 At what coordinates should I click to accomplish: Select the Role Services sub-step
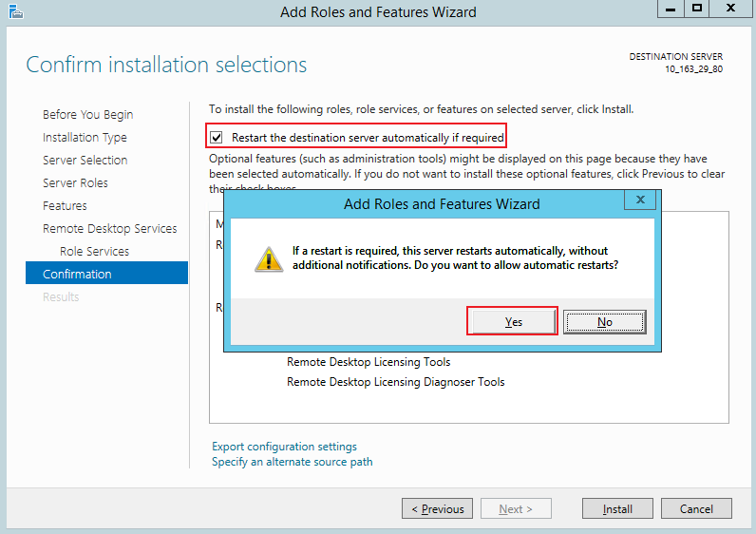click(x=94, y=252)
